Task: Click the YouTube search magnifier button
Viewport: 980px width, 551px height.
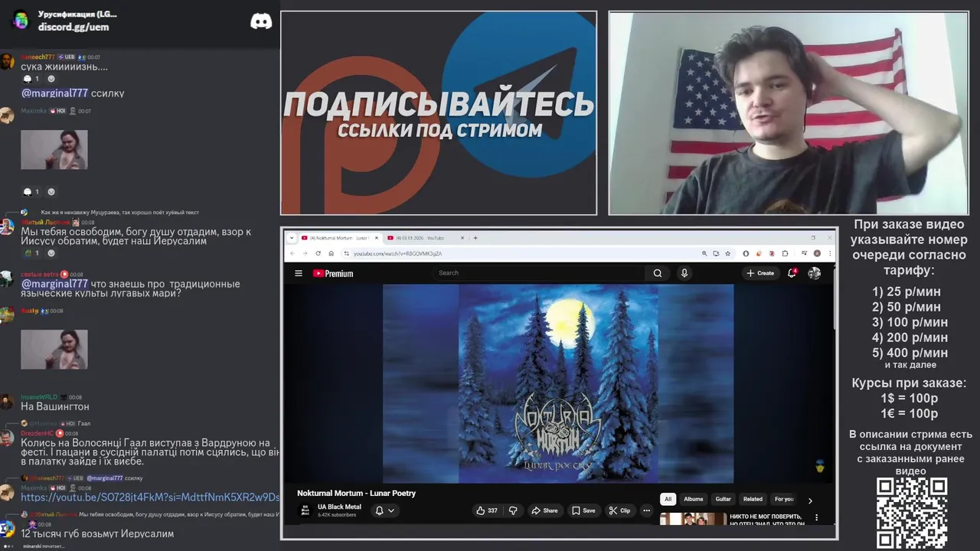Action: [658, 273]
